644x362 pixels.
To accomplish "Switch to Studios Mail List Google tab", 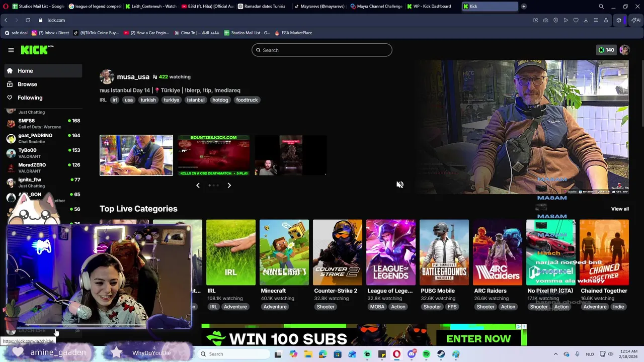I will pyautogui.click(x=38, y=7).
